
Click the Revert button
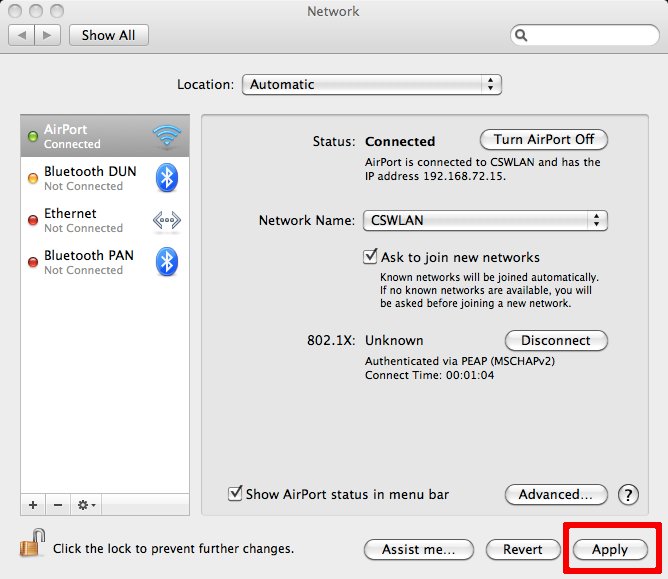point(523,549)
